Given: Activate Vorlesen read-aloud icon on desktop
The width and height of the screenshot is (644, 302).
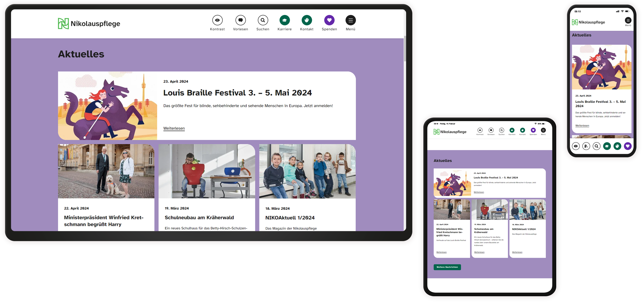Looking at the screenshot, I should click(x=240, y=20).
